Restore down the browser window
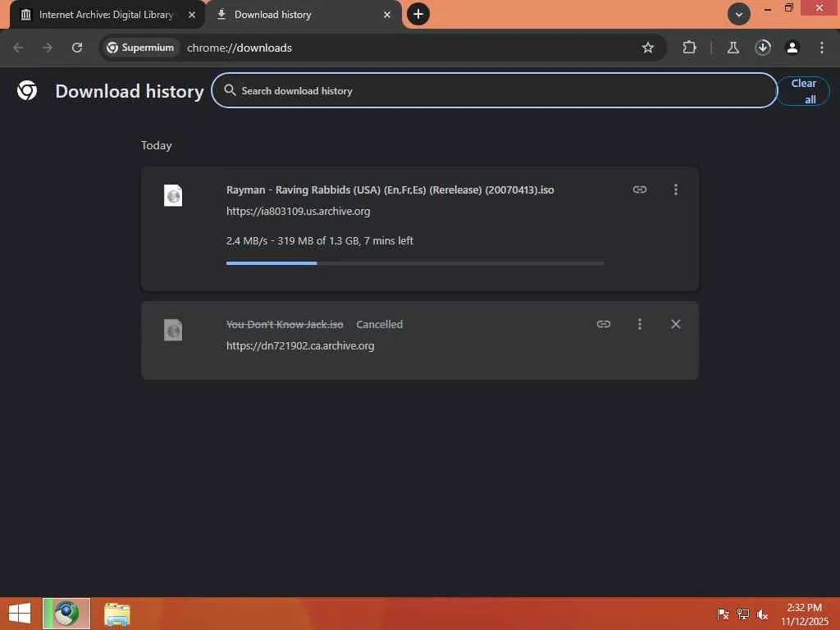This screenshot has width=840, height=630. [x=788, y=8]
